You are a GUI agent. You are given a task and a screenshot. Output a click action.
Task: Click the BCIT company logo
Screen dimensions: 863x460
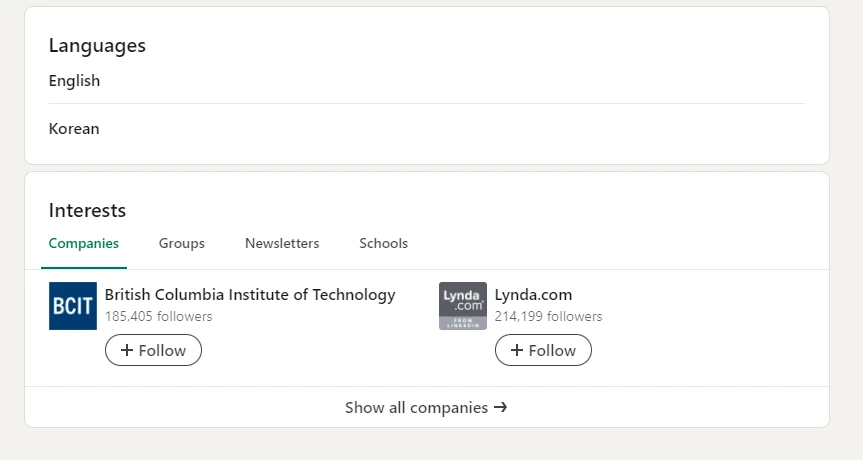pyautogui.click(x=73, y=306)
